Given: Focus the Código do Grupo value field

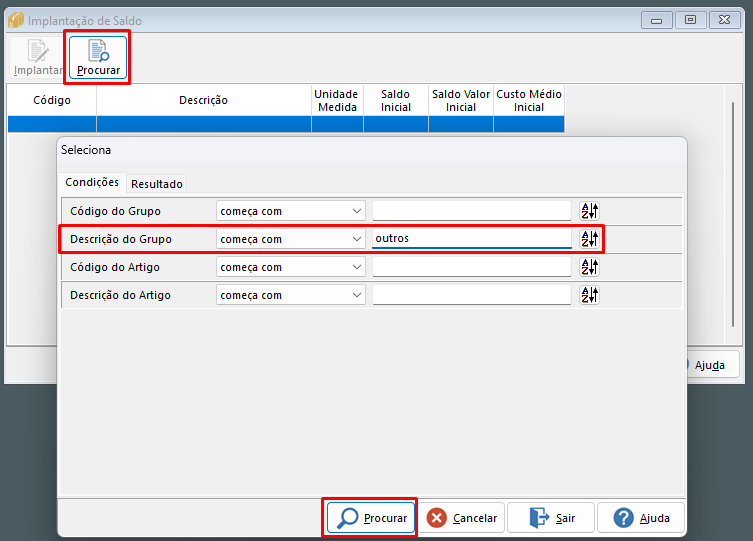Looking at the screenshot, I should [472, 211].
